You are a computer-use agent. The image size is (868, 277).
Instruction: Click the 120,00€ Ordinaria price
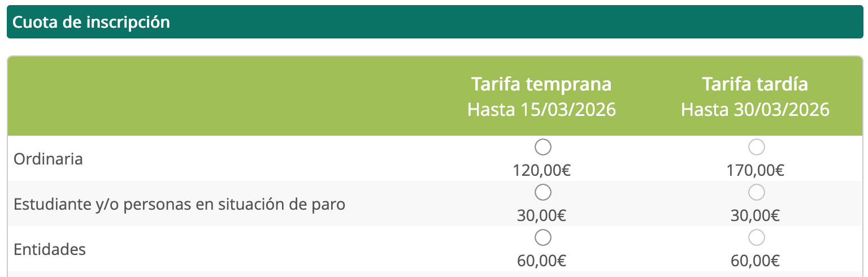(x=542, y=170)
